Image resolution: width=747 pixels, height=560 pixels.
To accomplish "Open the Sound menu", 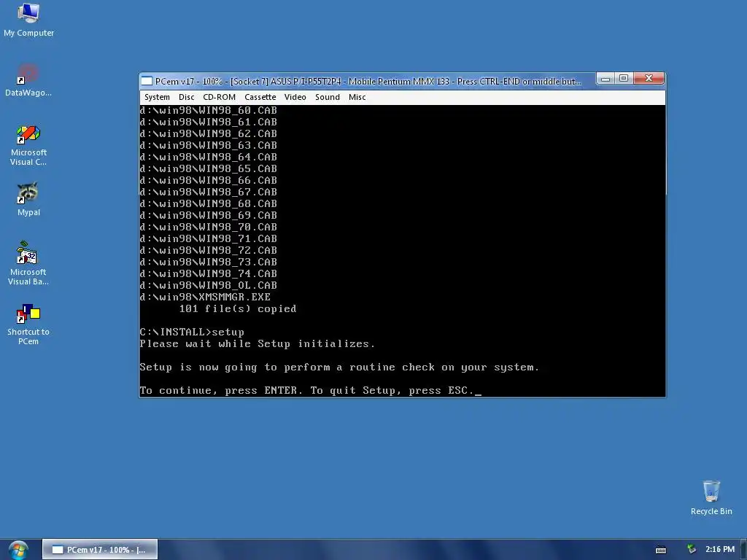I will tap(328, 97).
